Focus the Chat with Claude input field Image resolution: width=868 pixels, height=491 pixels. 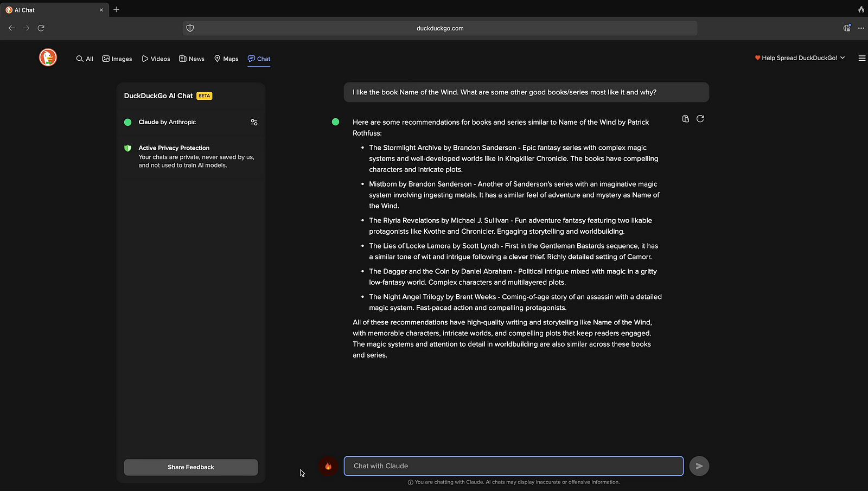click(513, 466)
